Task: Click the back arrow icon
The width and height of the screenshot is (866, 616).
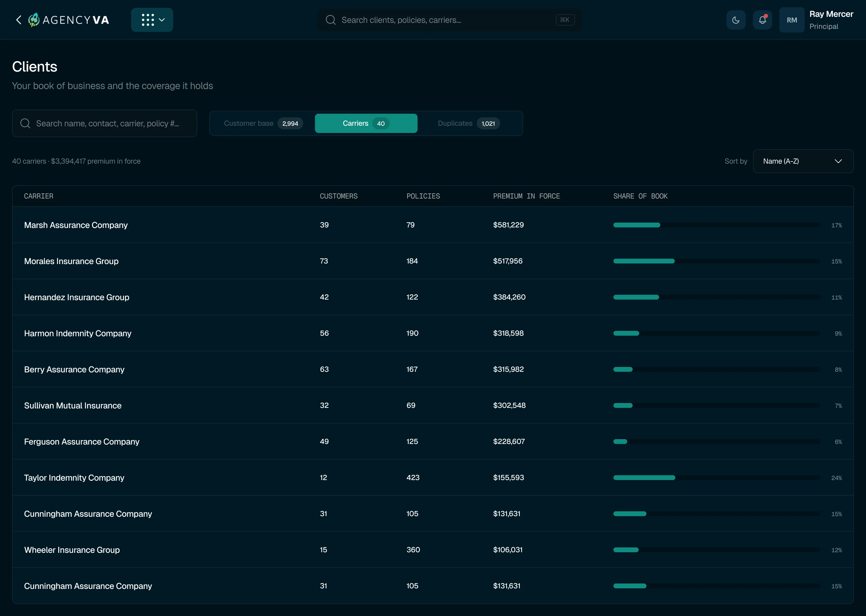Action: pyautogui.click(x=19, y=20)
